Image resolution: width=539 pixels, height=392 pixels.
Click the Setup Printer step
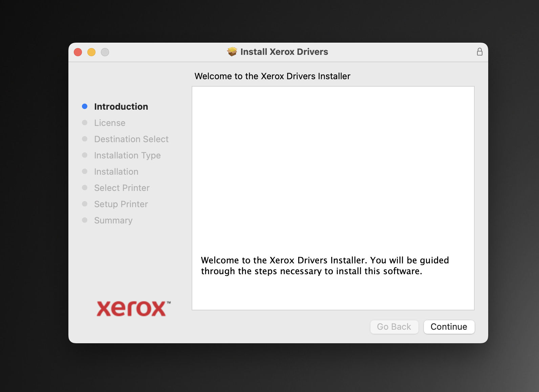[121, 204]
